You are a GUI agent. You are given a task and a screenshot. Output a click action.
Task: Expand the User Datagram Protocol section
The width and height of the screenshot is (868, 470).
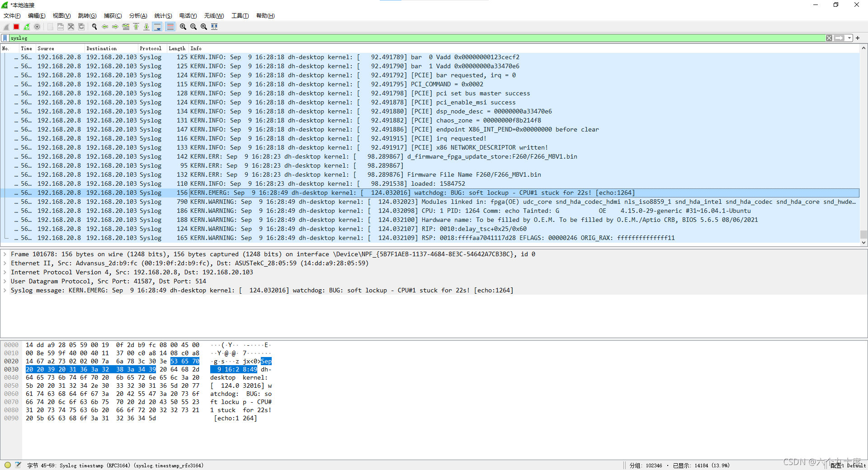(5, 281)
